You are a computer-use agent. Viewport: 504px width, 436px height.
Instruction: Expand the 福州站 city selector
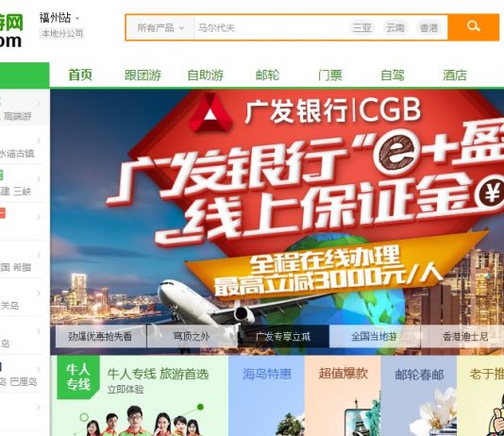(59, 18)
